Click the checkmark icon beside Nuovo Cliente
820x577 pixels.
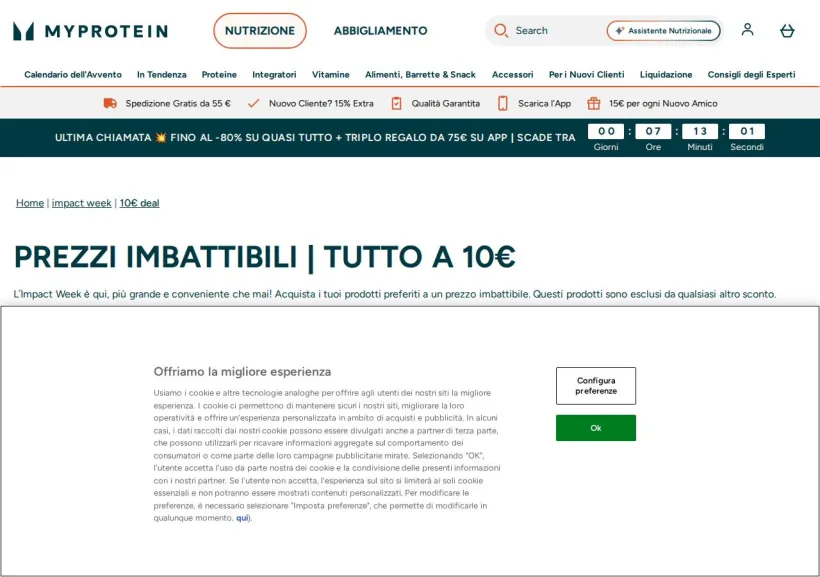253,104
